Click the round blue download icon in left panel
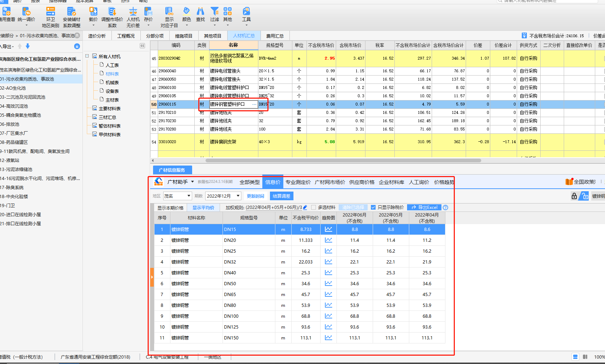 coord(77,46)
